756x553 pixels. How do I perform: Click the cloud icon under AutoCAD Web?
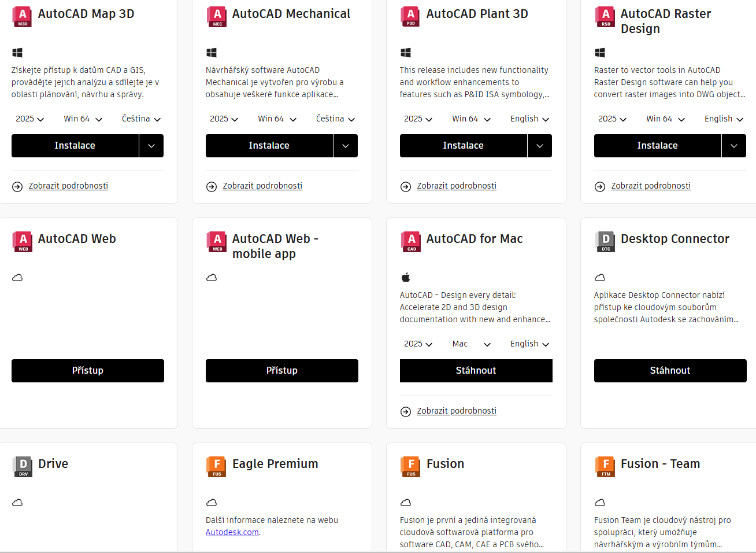tap(17, 278)
